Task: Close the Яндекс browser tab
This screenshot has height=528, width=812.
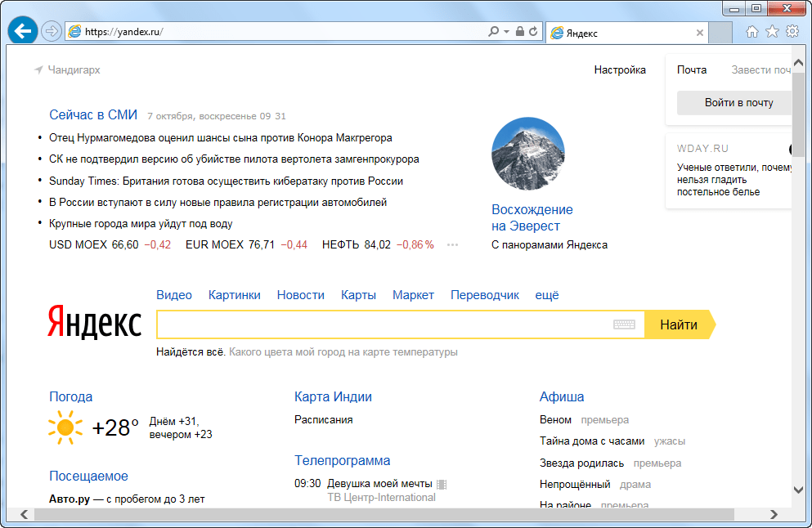Action: tap(700, 33)
